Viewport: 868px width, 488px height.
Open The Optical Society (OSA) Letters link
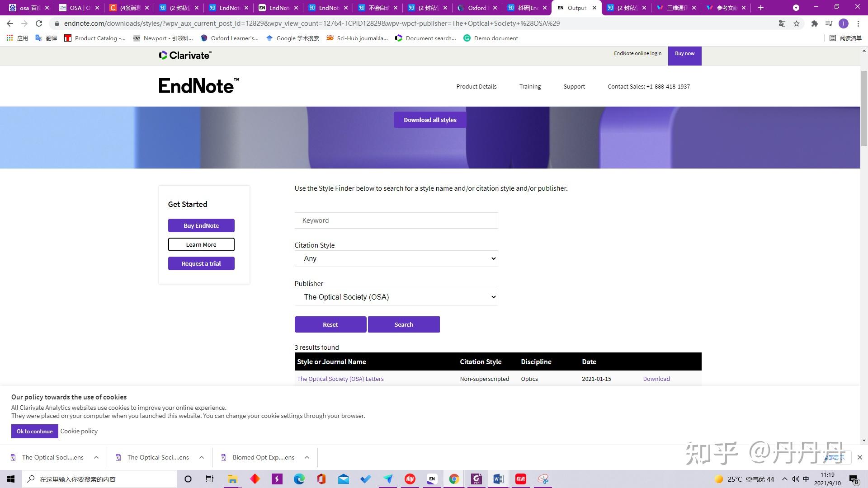[340, 378]
